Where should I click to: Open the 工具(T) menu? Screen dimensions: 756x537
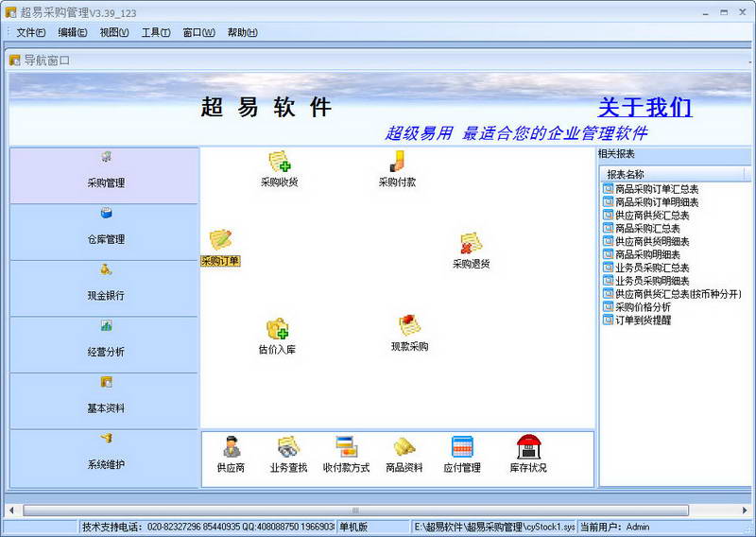[x=156, y=32]
